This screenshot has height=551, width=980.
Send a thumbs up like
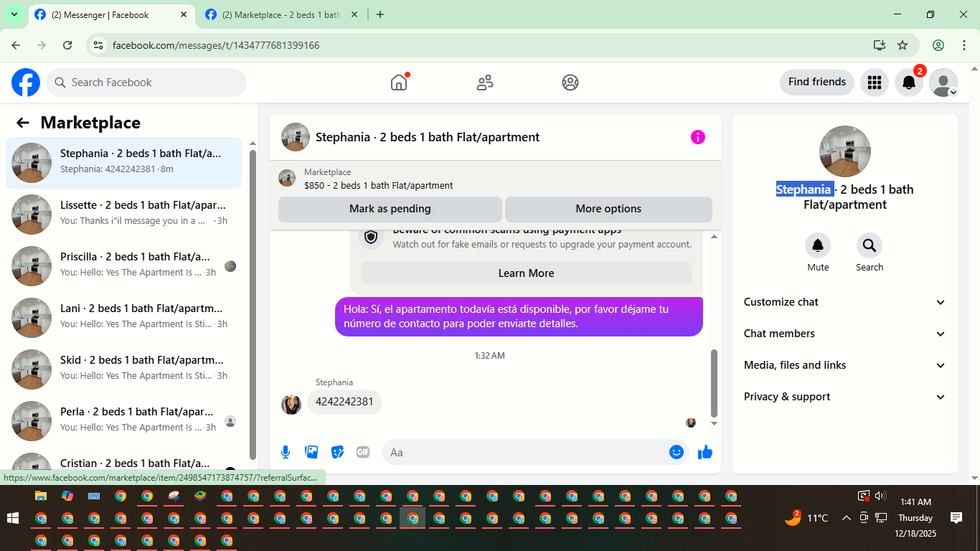[x=705, y=452]
